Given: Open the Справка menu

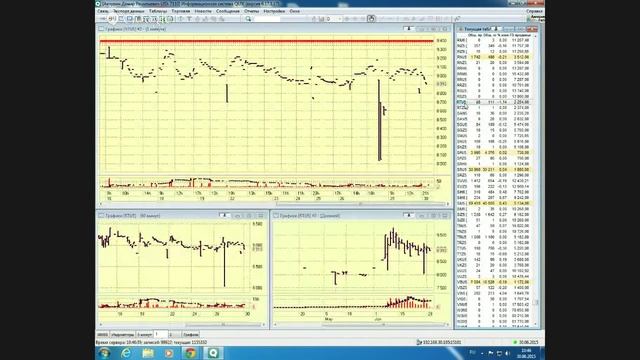Looking at the screenshot, I should click(x=535, y=11).
